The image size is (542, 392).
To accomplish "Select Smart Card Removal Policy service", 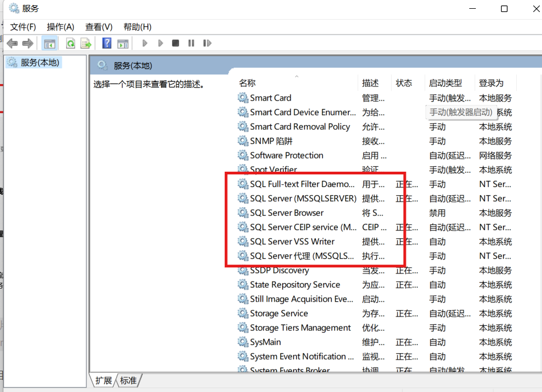I will pos(300,126).
